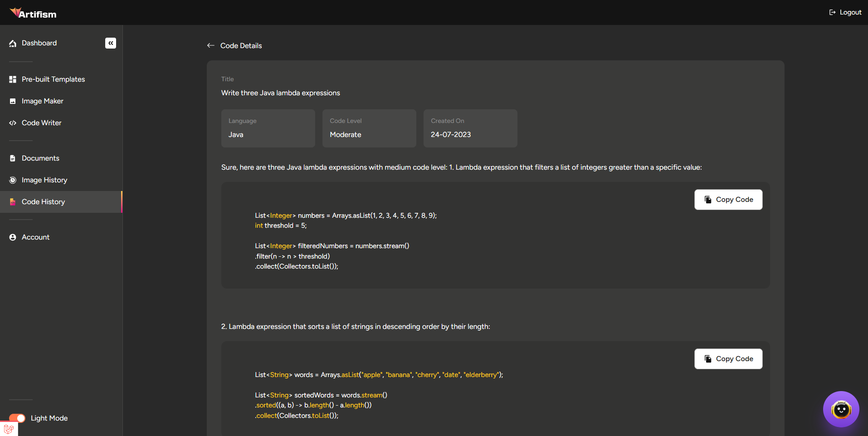Click the Dashboard home icon
The height and width of the screenshot is (436, 868).
[x=13, y=44]
